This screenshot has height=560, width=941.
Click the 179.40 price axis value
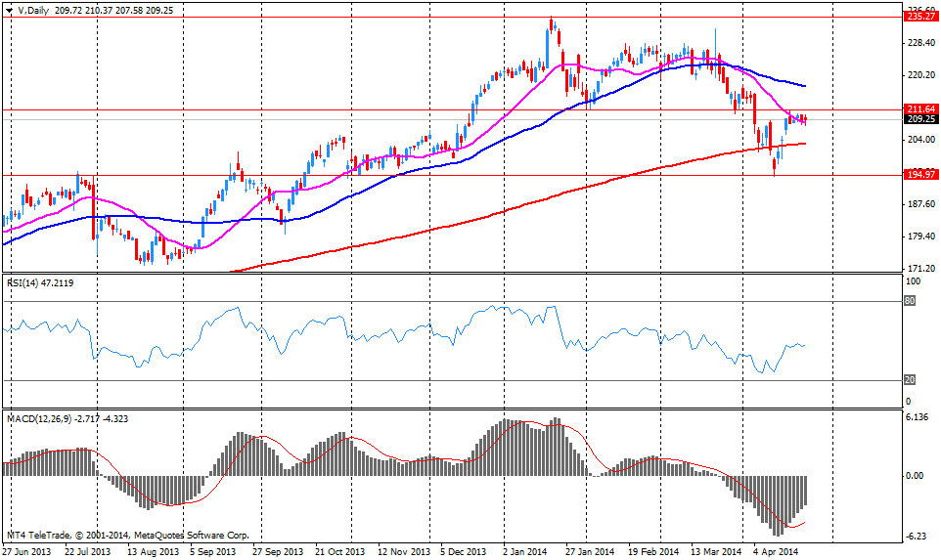pos(922,237)
